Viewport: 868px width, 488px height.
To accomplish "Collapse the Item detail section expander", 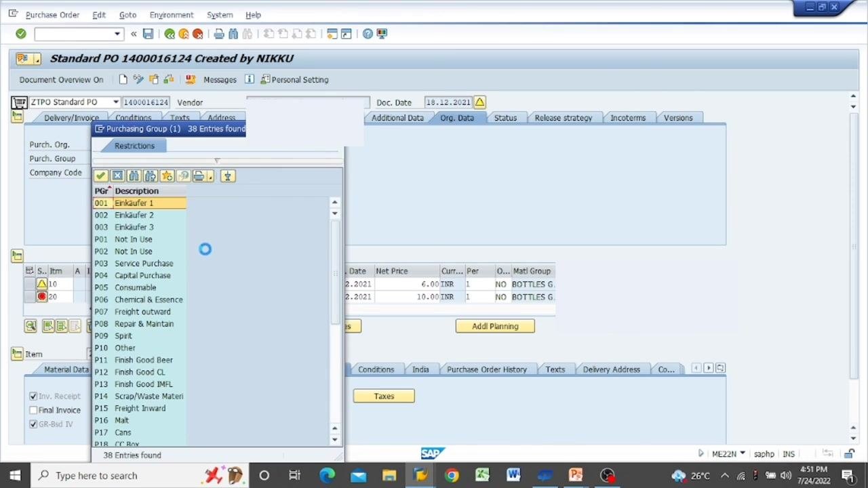I will (x=17, y=353).
